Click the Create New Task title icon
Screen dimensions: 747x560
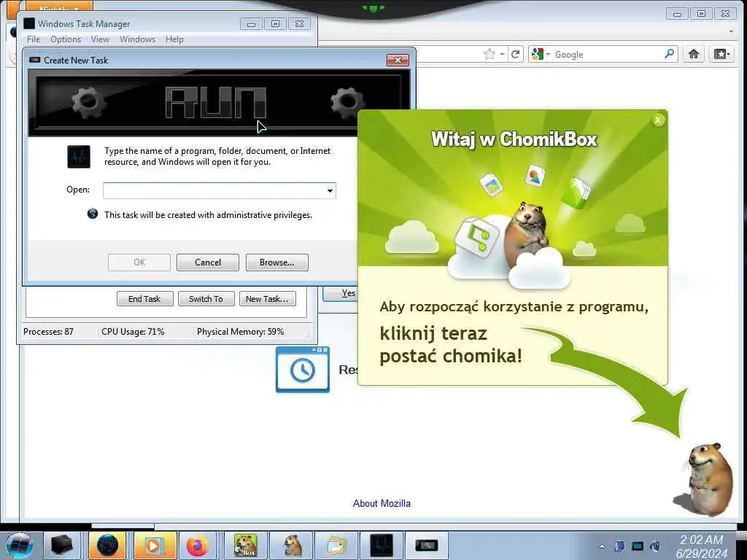pos(35,60)
